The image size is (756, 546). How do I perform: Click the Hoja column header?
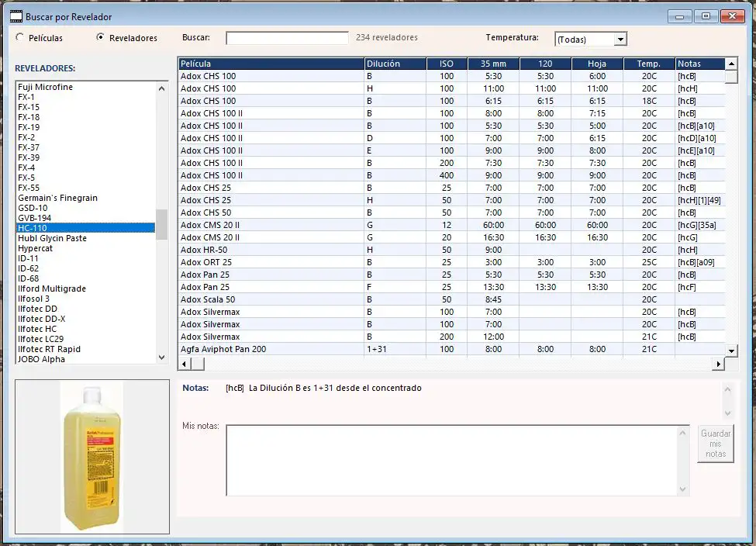[x=597, y=64]
